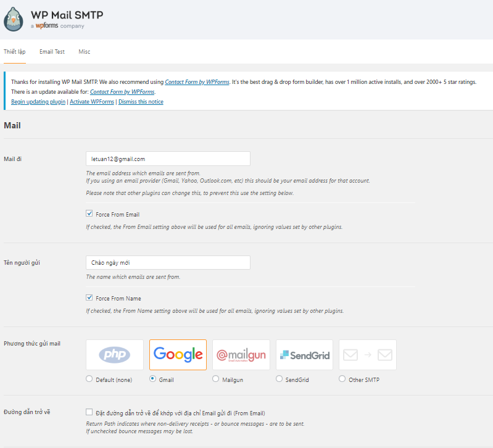Image resolution: width=493 pixels, height=448 pixels.
Task: Enable the return path checkbox
Action: point(89,412)
